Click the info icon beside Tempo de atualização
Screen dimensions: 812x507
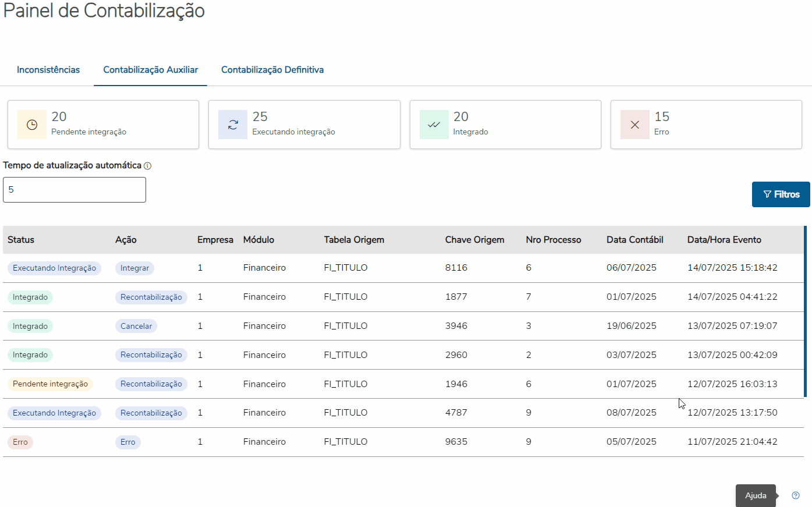pyautogui.click(x=148, y=166)
